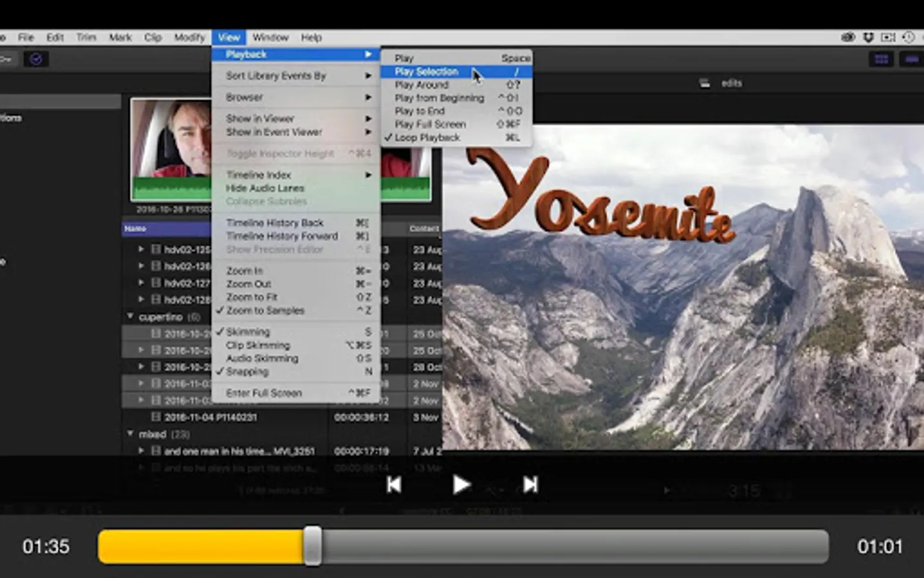The image size is (924, 578).
Task: Click the skip to next video button
Action: point(530,485)
